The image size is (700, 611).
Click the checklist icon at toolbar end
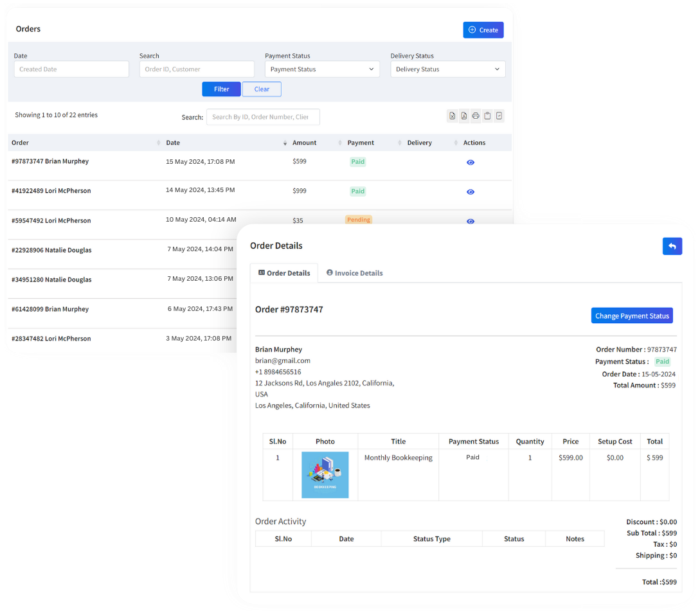pyautogui.click(x=499, y=116)
